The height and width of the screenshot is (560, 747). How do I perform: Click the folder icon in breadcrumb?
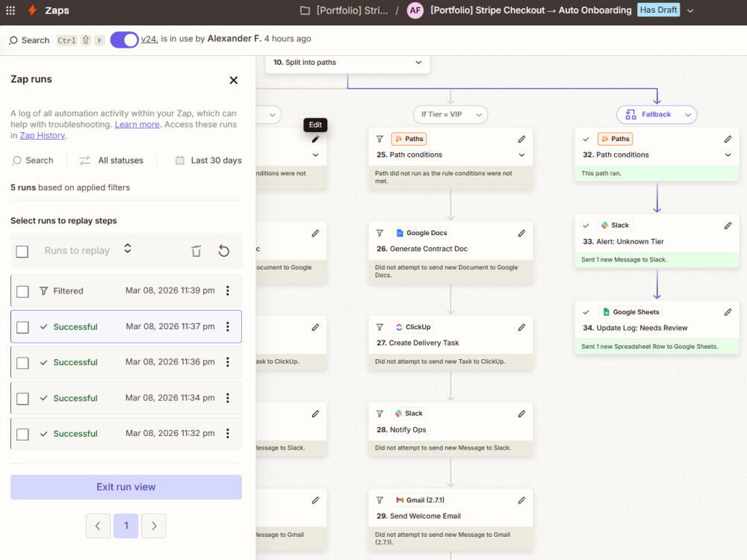pos(305,10)
